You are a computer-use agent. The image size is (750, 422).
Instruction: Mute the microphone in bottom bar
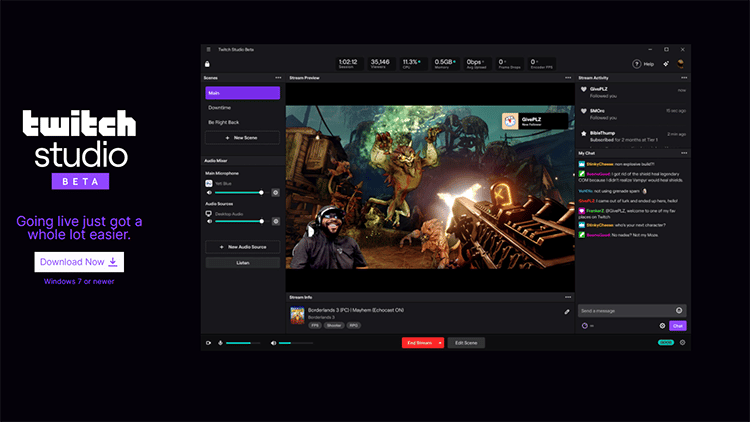tap(219, 343)
